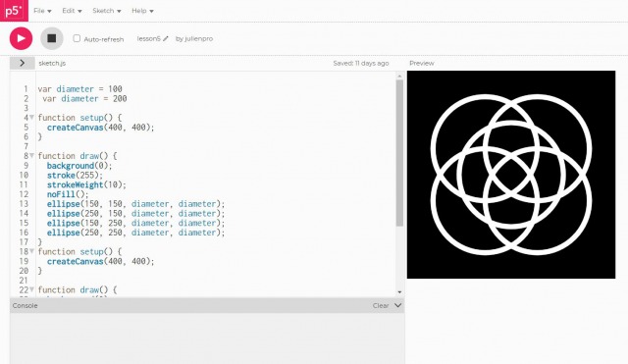The image size is (628, 364).
Task: Click the 'noFill();' code line
Action: 68,194
